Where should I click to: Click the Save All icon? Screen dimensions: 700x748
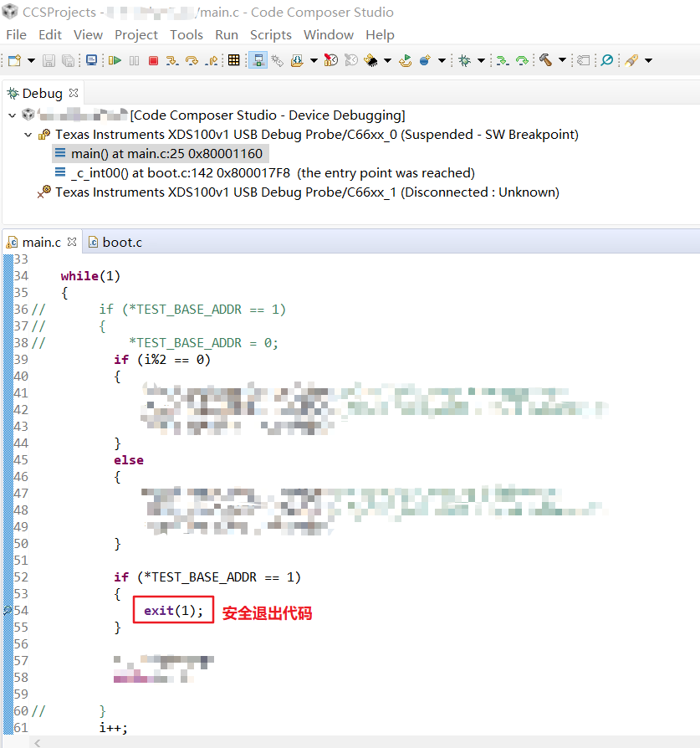pos(69,60)
